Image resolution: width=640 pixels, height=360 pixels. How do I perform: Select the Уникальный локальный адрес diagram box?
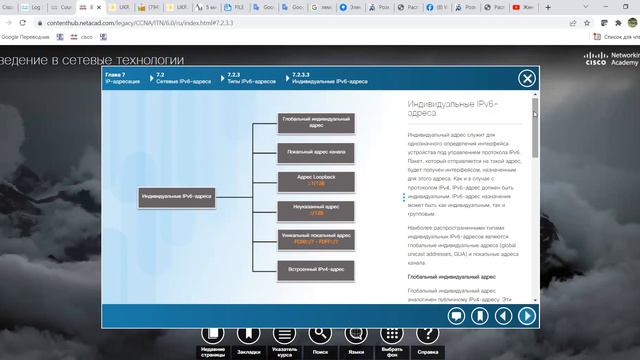pyautogui.click(x=316, y=240)
